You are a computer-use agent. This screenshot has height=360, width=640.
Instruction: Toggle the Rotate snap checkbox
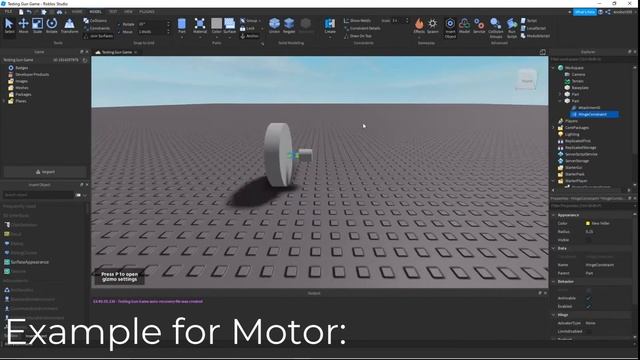(119, 24)
